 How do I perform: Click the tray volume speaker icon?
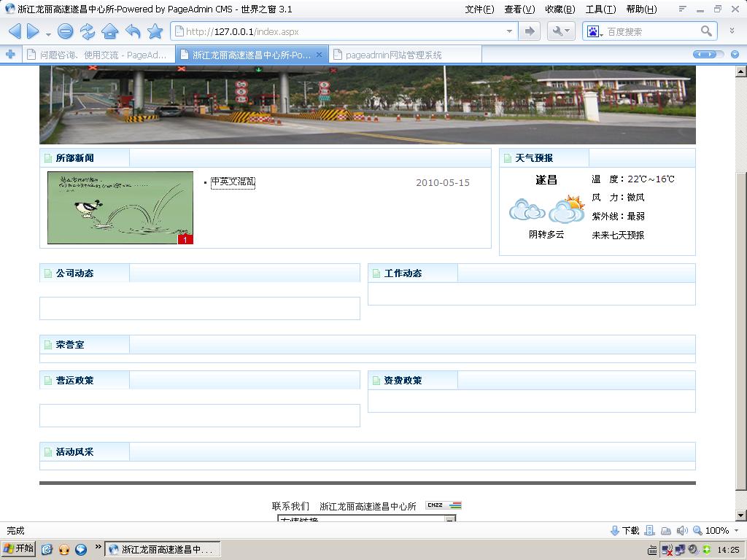[693, 550]
